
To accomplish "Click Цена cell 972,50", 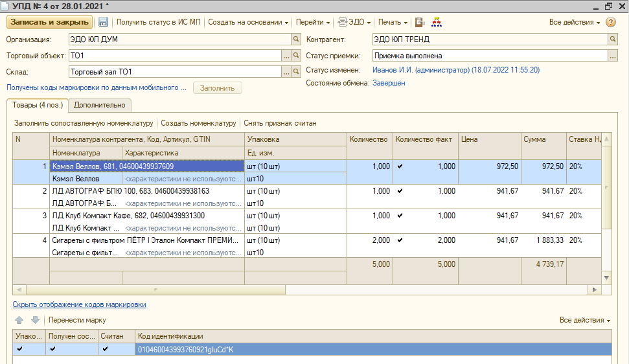I will point(489,166).
